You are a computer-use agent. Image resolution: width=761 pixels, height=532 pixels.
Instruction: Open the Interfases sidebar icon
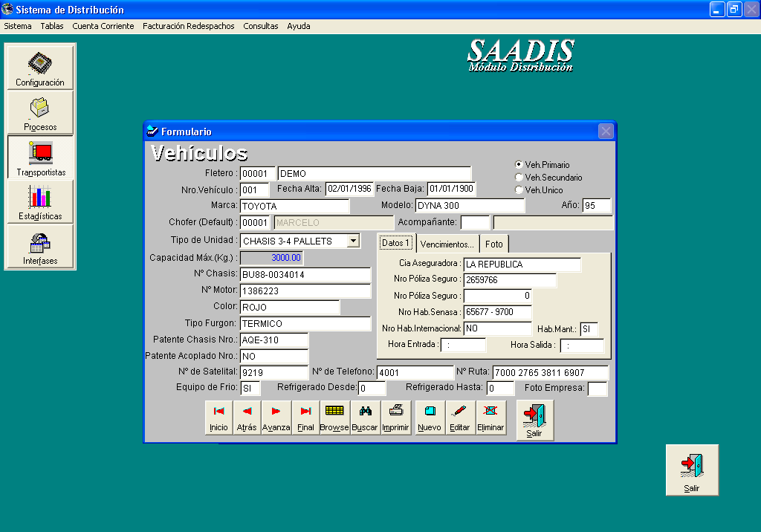[x=40, y=246]
